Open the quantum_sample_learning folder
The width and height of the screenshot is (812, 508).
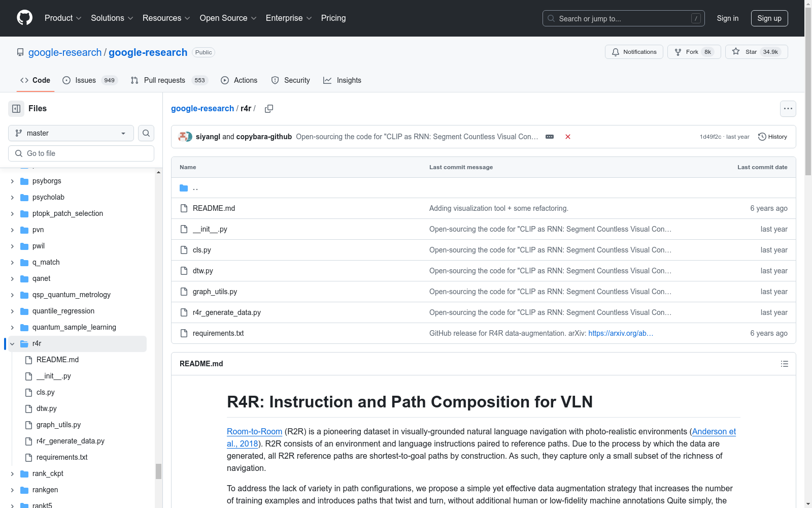pos(74,327)
